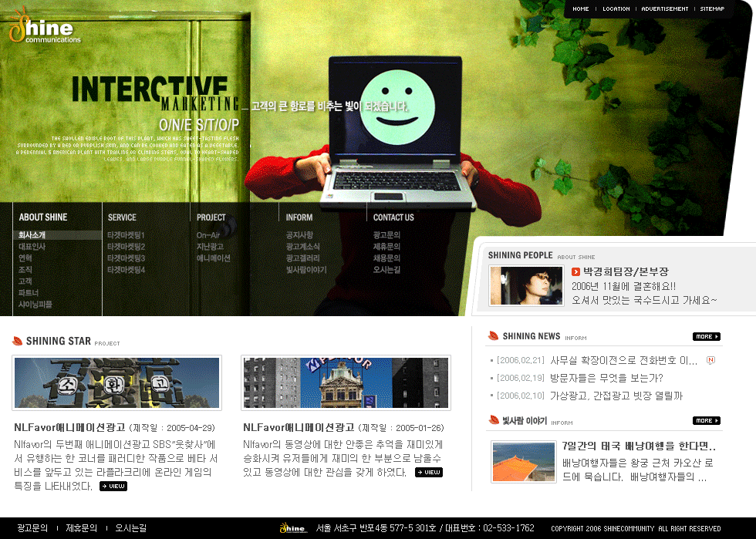The image size is (756, 539).
Task: Click VIEW button for 2005-04-29 project
Action: [113, 487]
